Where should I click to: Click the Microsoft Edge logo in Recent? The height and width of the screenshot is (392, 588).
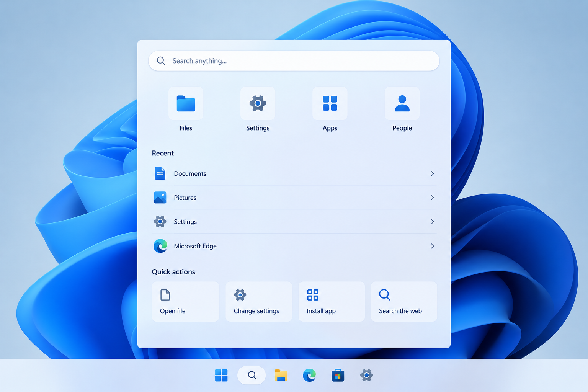click(160, 246)
